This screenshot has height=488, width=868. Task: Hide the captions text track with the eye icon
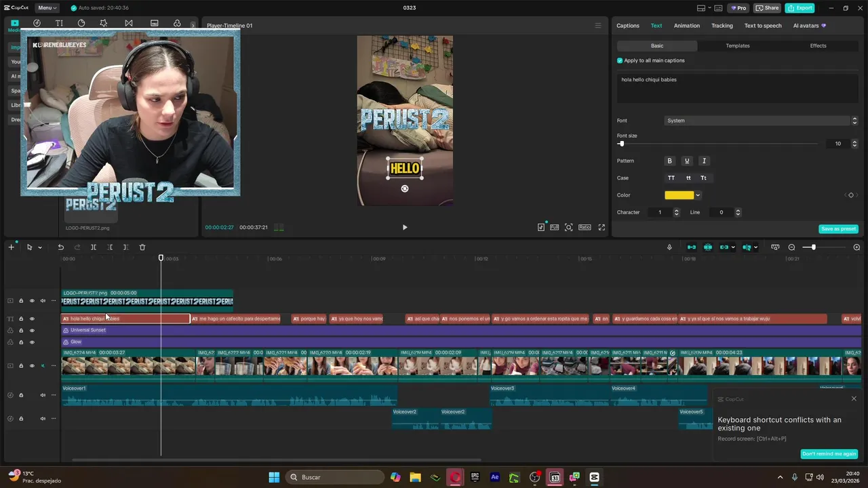click(32, 319)
